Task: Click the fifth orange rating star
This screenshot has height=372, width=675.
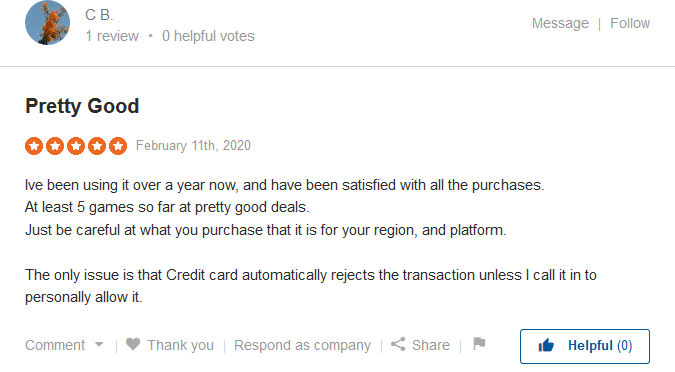Action: pos(118,146)
